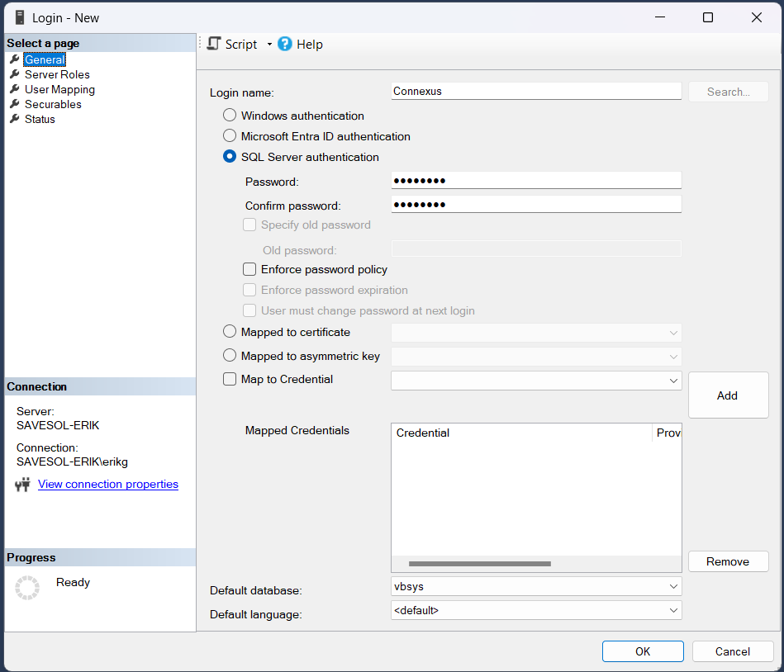Viewport: 784px width, 672px height.
Task: Expand the Default database dropdown
Action: pyautogui.click(x=672, y=586)
